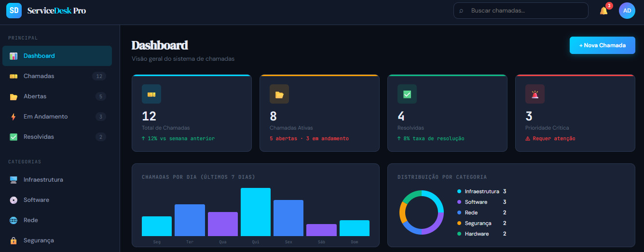Click the SD ServiceDesk logo icon

pos(14,10)
